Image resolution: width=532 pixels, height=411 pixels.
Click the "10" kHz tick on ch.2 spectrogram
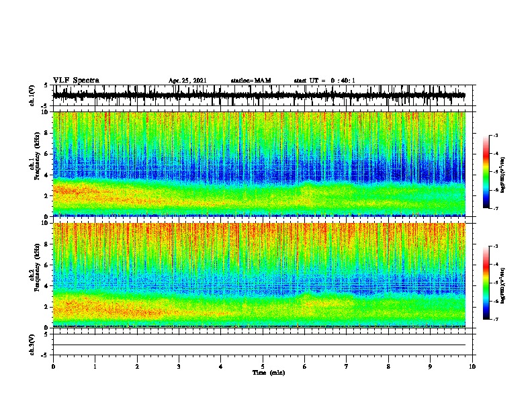point(46,223)
